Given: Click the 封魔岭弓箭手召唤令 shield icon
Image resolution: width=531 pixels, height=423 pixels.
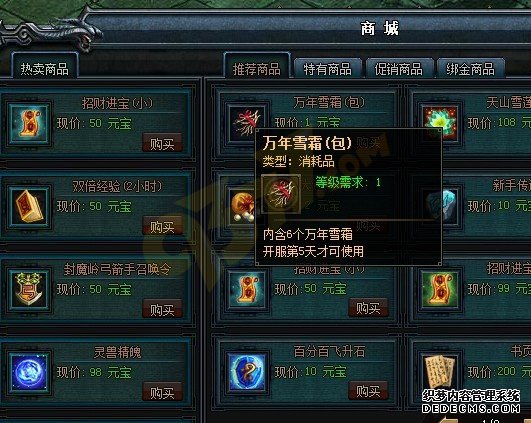Looking at the screenshot, I should pyautogui.click(x=29, y=290).
